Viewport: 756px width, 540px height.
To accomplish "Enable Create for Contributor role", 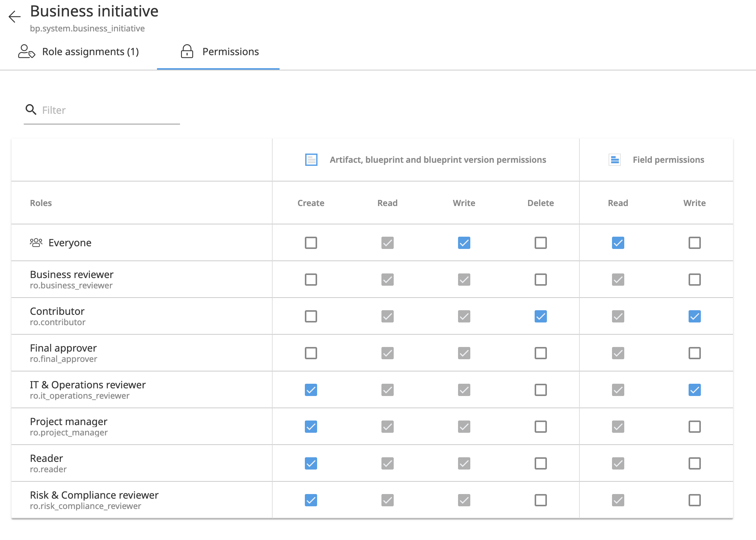I will click(x=311, y=316).
